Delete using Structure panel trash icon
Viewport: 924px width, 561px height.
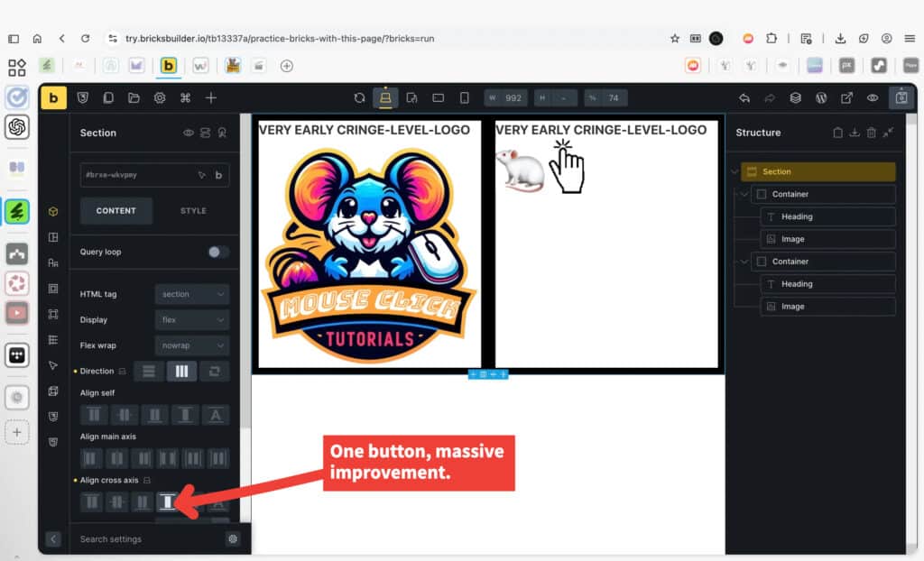pos(871,133)
